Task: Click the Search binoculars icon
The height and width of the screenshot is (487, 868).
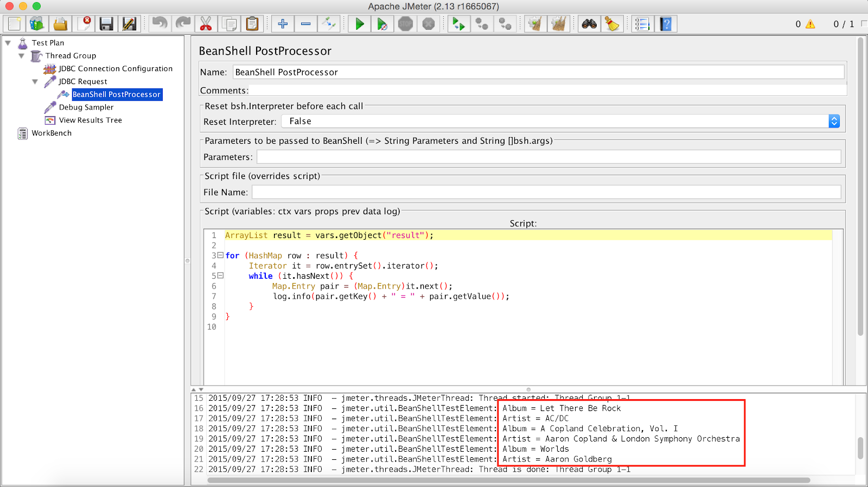Action: 589,24
